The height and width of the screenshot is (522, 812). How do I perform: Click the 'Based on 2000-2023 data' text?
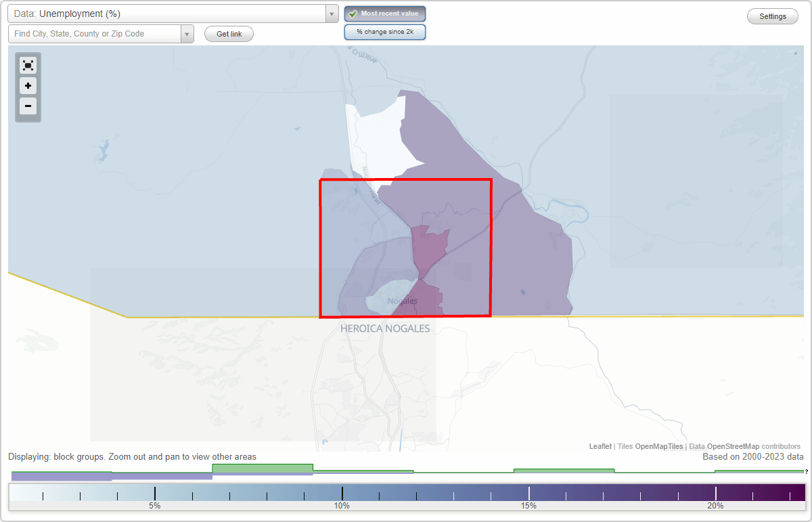point(753,457)
